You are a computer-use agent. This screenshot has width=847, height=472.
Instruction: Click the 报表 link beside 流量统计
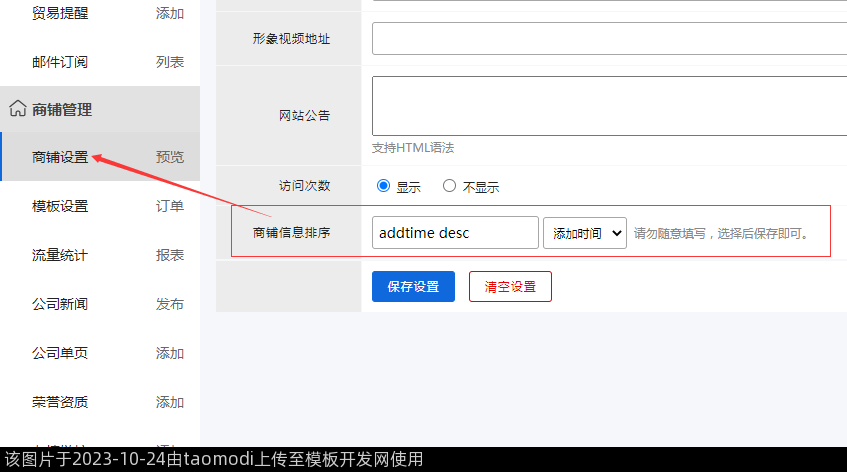[x=170, y=255]
